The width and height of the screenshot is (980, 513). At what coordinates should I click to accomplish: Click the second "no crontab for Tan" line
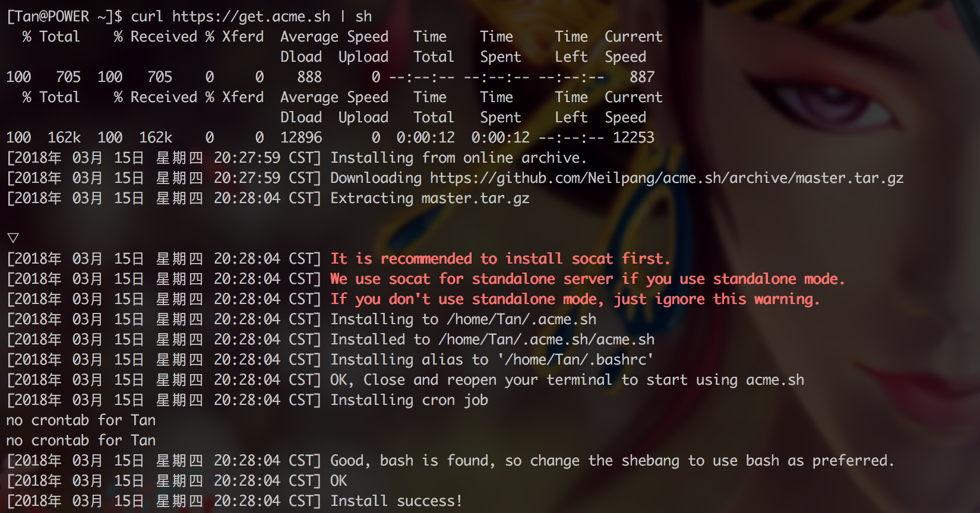click(x=81, y=441)
